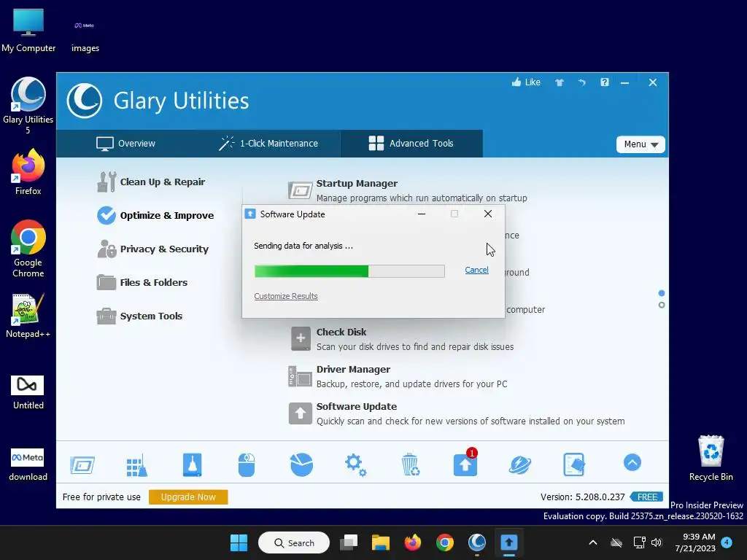Launch Software Update icon with red badge

point(465,463)
